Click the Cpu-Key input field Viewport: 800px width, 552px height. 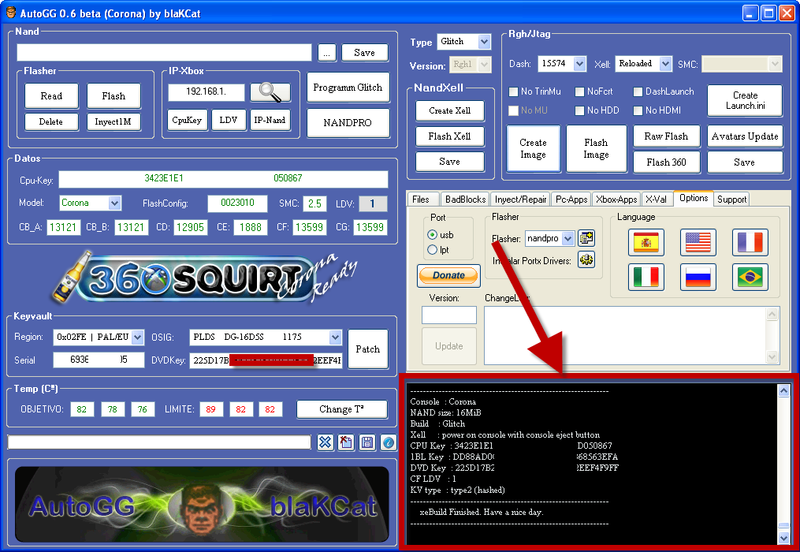point(223,179)
